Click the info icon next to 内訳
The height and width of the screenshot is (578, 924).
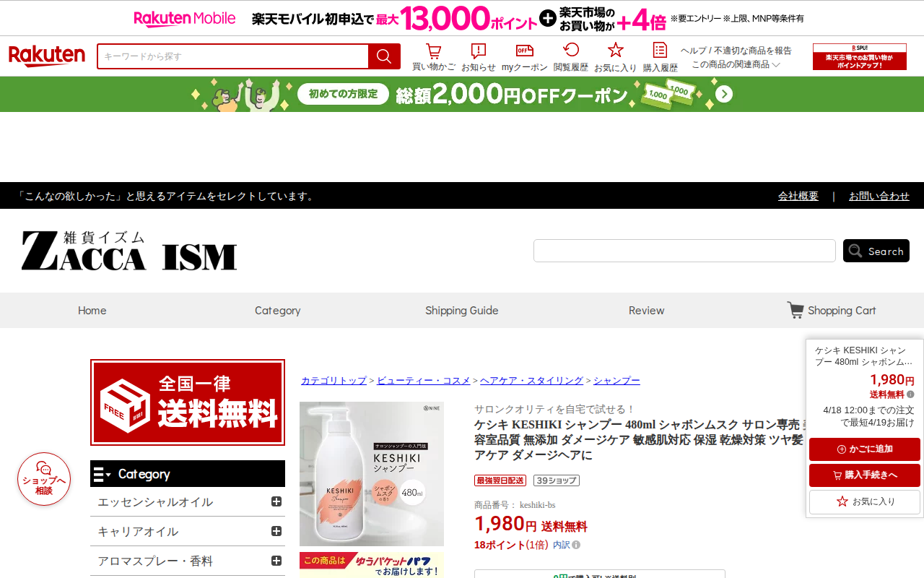[576, 545]
